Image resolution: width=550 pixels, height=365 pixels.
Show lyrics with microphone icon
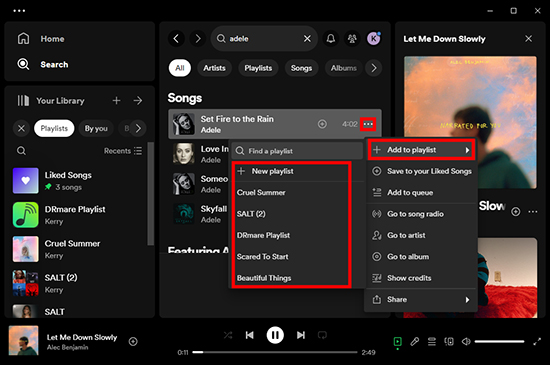pos(415,342)
